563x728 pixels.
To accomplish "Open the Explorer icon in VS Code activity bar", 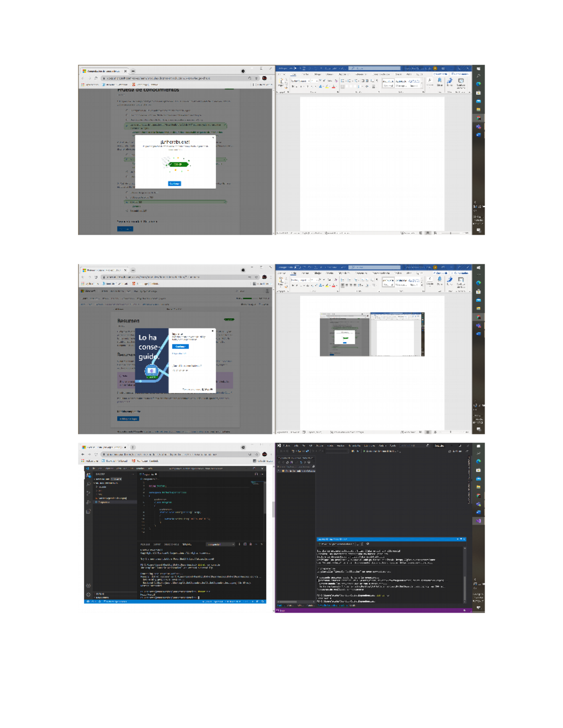I will pyautogui.click(x=88, y=475).
